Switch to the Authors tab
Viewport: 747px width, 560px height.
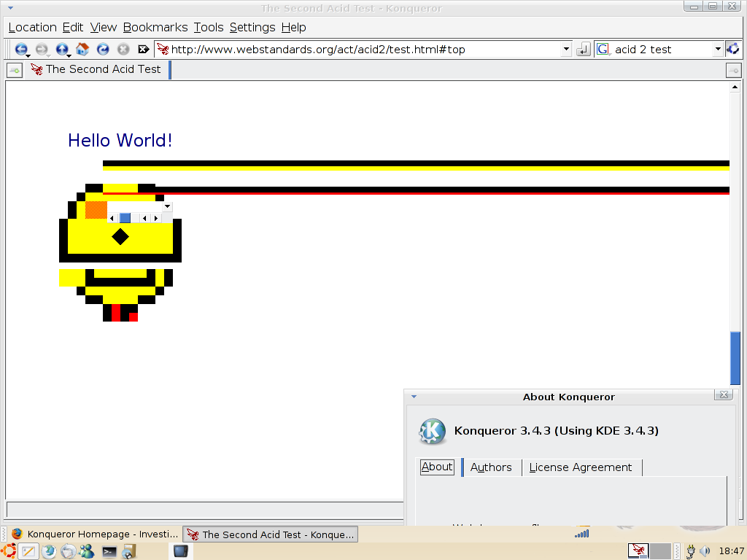point(491,467)
